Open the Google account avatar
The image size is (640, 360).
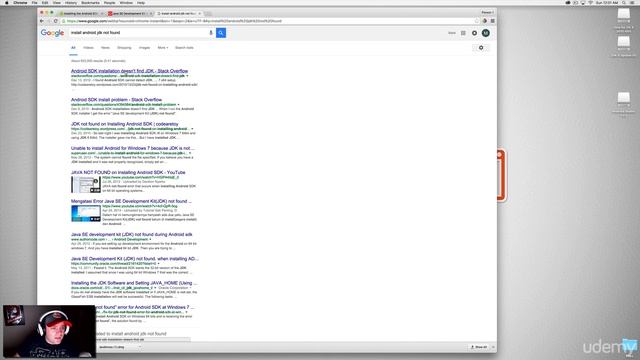[x=486, y=33]
